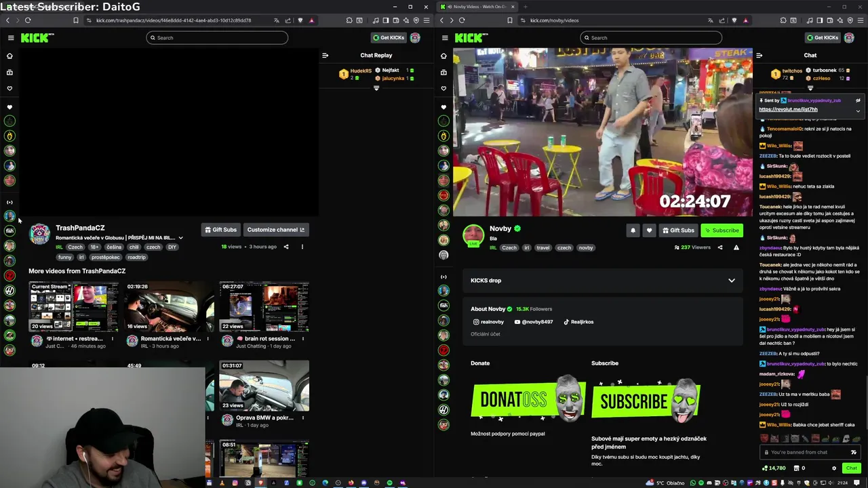The height and width of the screenshot is (488, 868).
Task: Go to Home in left window sidebar
Action: [9, 56]
